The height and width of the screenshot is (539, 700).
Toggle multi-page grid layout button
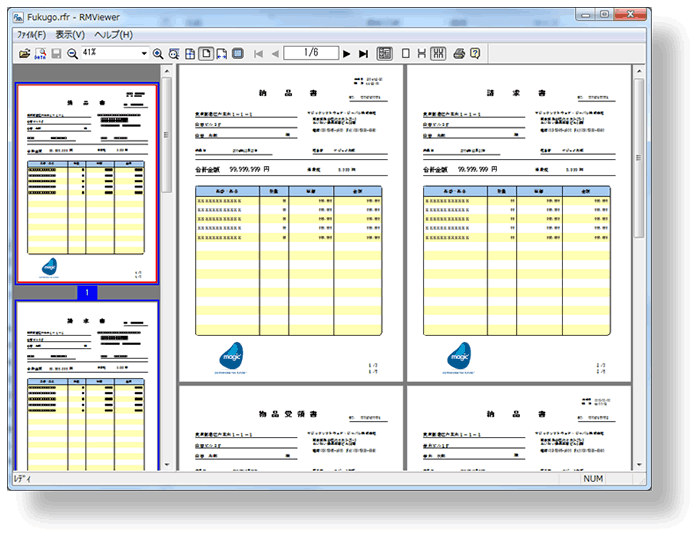(x=438, y=53)
